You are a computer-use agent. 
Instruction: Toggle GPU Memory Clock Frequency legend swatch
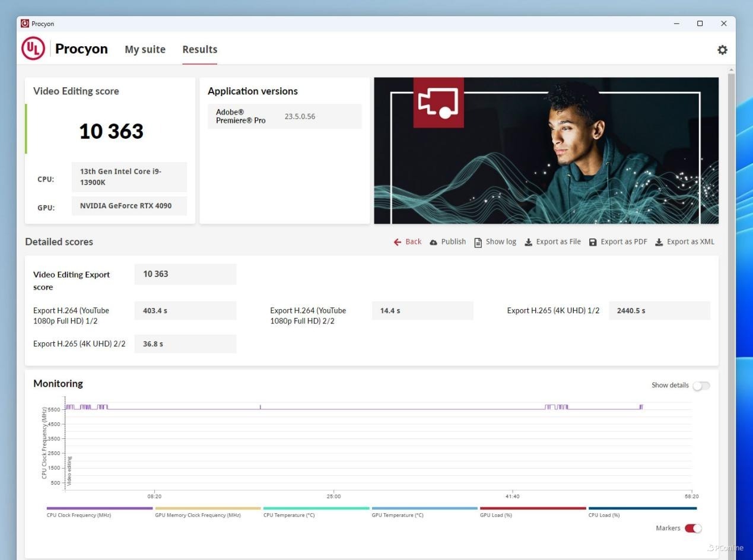[208, 508]
